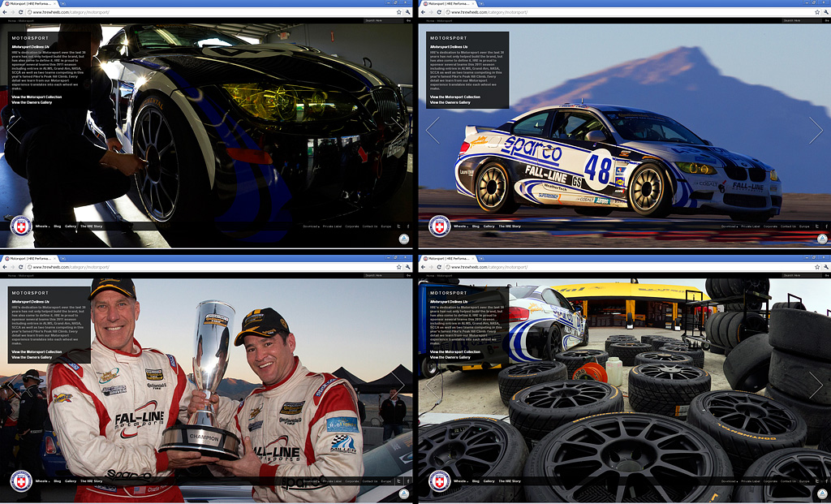Reload the Sparco #48 car window page
The image size is (831, 504).
click(439, 11)
